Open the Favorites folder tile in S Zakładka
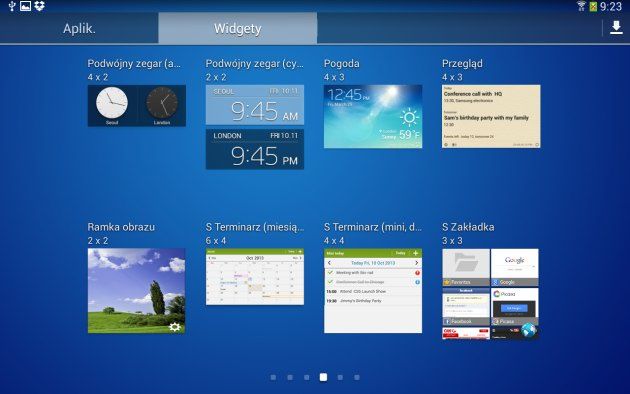 tap(466, 267)
